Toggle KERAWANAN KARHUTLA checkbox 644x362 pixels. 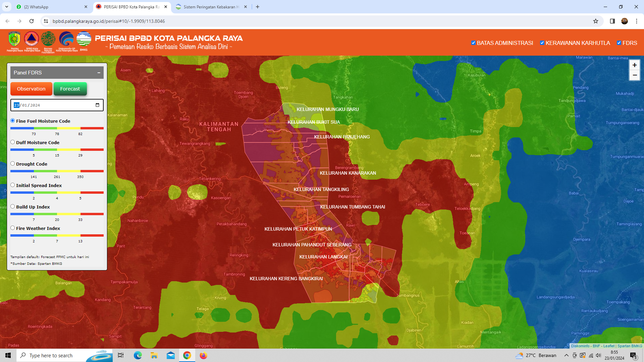coord(542,43)
